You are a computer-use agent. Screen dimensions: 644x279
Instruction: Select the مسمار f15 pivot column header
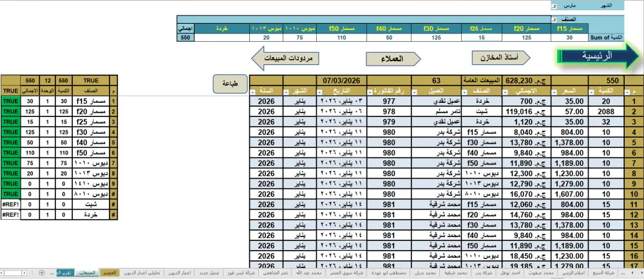pyautogui.click(x=569, y=29)
